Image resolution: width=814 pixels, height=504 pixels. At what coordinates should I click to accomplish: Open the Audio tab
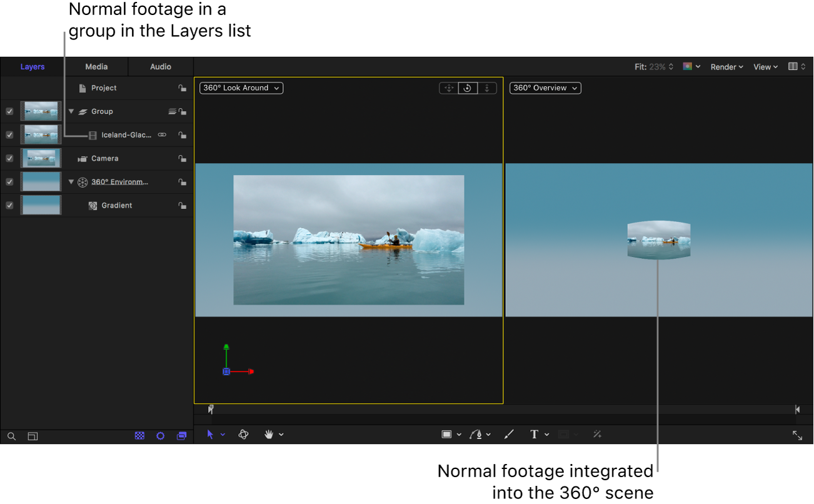tap(160, 66)
